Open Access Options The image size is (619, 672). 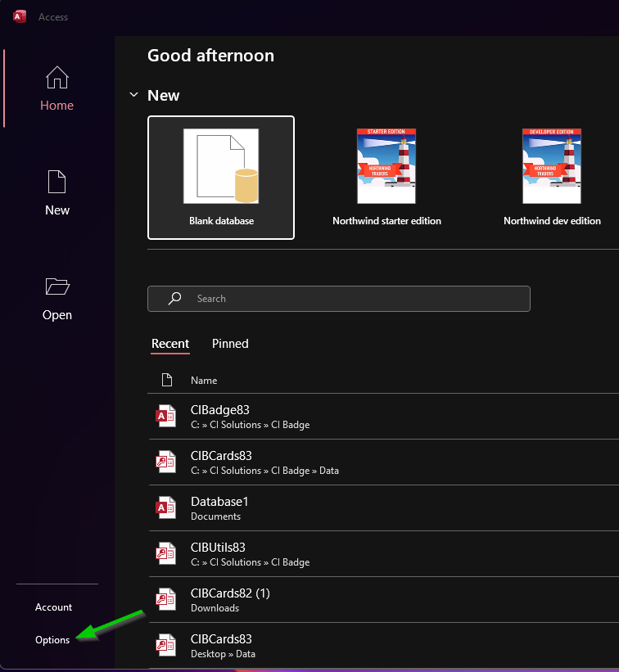(x=52, y=640)
